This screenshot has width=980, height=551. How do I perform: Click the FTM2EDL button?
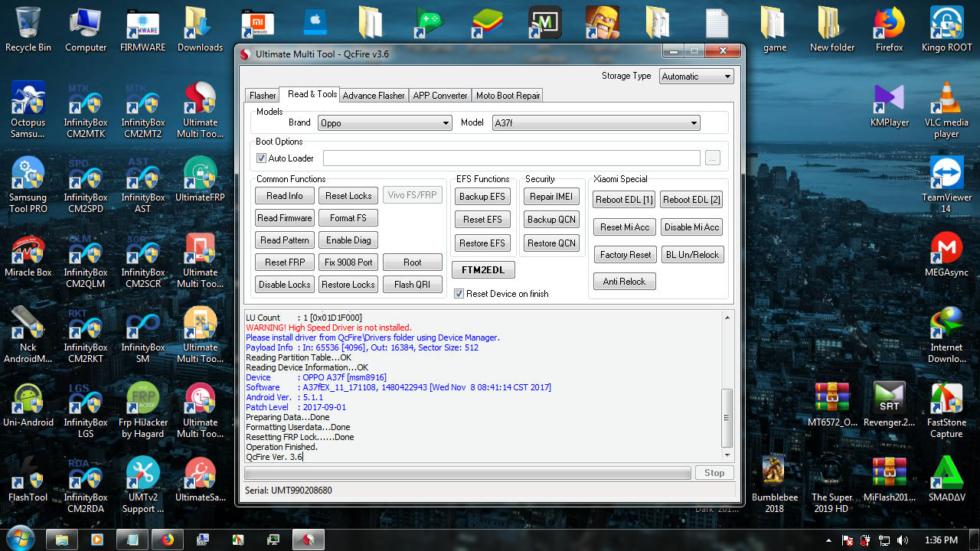(x=483, y=270)
